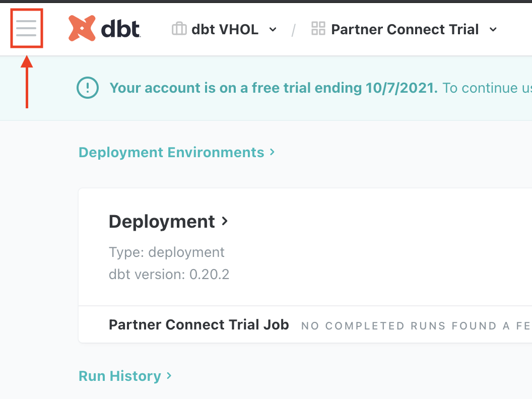The image size is (532, 399).
Task: Click the briefcase account icon
Action: 179,29
